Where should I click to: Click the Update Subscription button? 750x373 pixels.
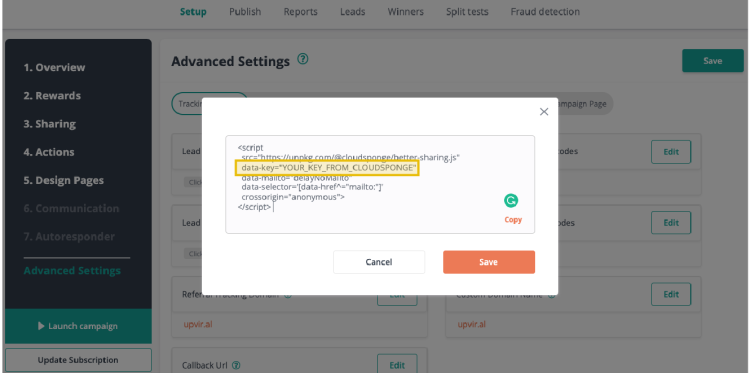tap(78, 360)
